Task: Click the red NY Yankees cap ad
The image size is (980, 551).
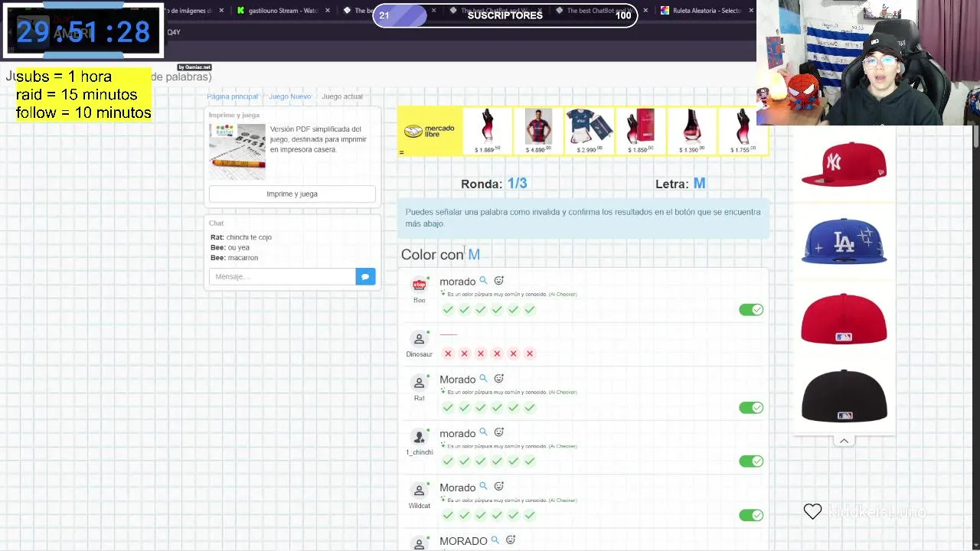Action: (844, 164)
